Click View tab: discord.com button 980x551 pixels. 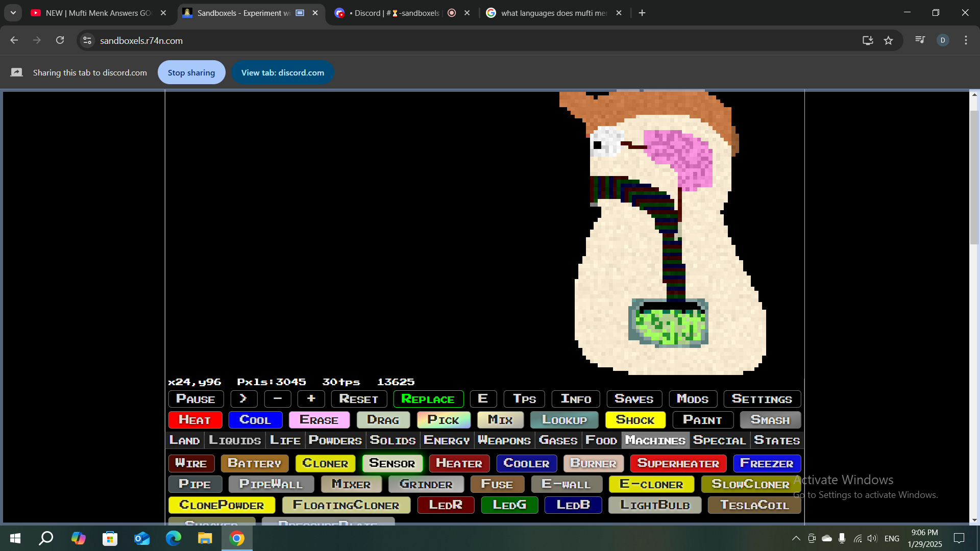[282, 72]
